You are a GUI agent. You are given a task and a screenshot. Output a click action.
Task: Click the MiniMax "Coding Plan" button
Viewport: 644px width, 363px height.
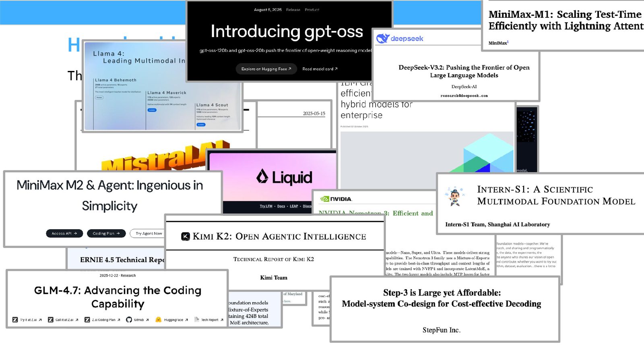click(106, 233)
